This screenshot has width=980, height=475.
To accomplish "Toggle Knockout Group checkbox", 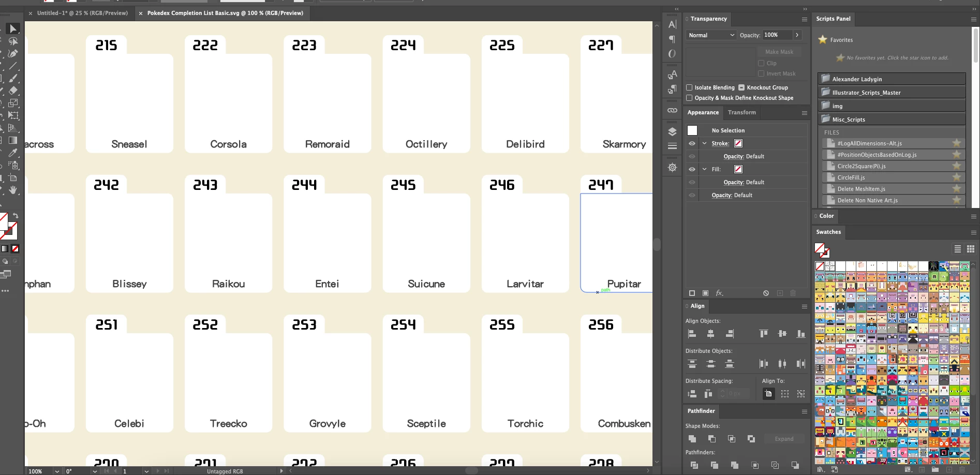I will [x=741, y=87].
